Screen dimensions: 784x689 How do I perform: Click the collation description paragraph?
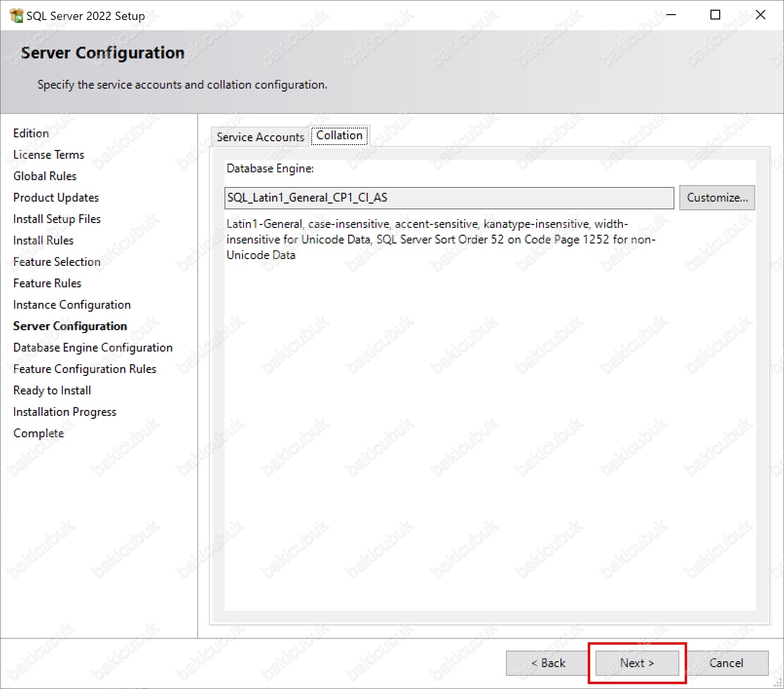pos(441,240)
